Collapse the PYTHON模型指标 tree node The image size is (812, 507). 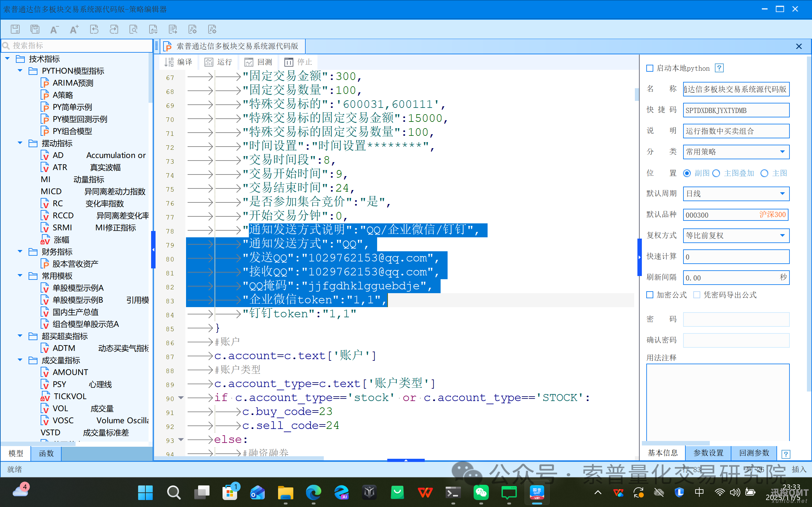[20, 70]
